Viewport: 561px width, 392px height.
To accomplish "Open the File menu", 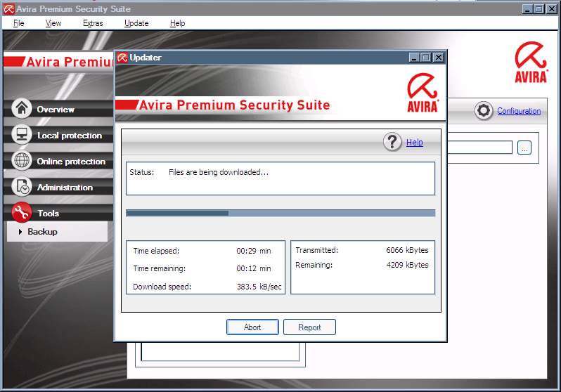I will [18, 23].
